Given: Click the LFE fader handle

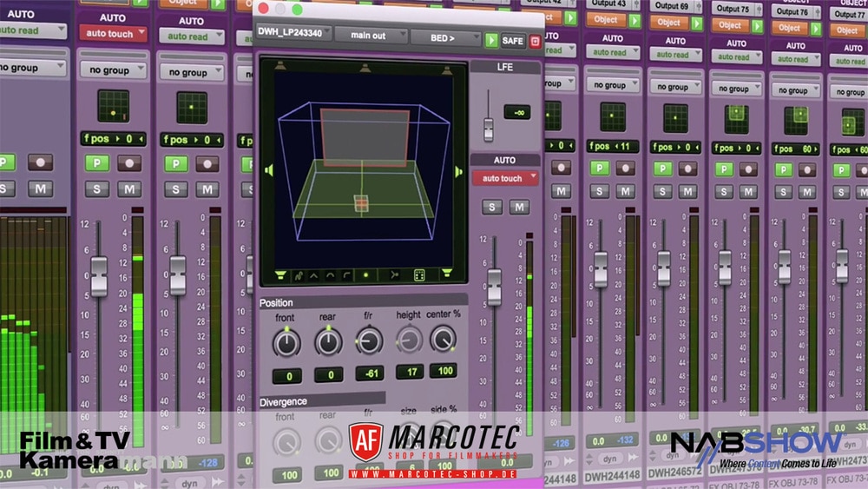Looking at the screenshot, I should 488,129.
